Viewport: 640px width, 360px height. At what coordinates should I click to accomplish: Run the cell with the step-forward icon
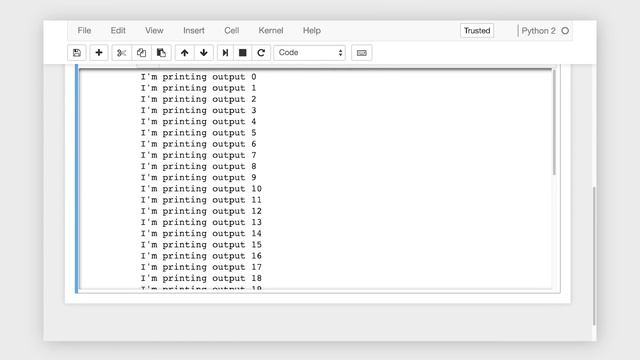point(225,53)
